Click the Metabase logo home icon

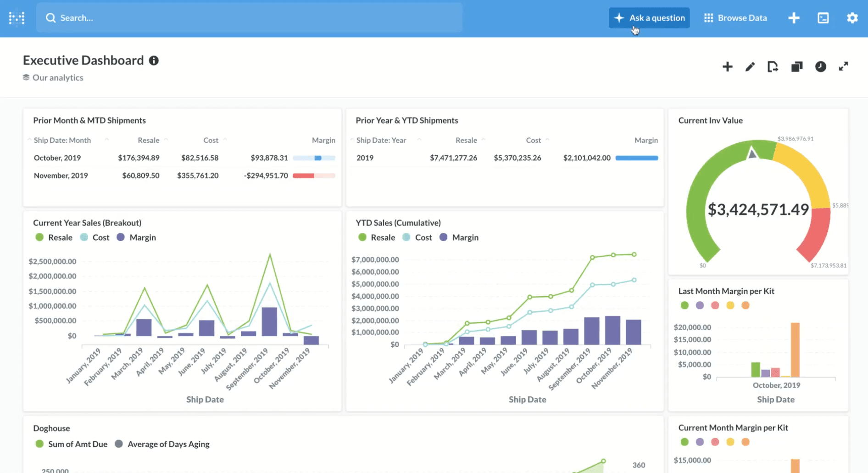pyautogui.click(x=17, y=18)
